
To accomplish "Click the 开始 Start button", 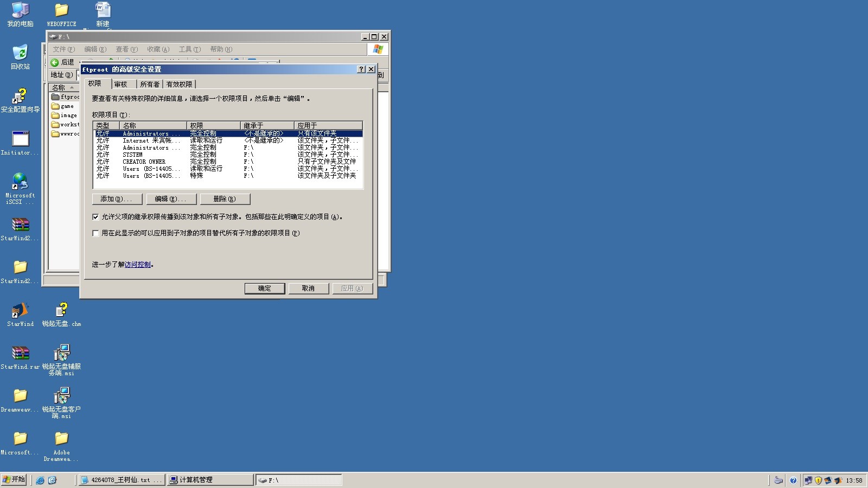I will pos(14,480).
